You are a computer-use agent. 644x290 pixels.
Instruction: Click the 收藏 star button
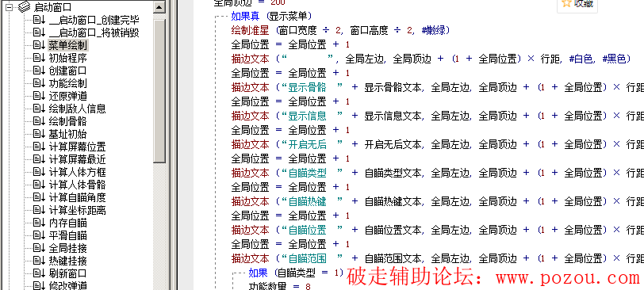(x=577, y=4)
